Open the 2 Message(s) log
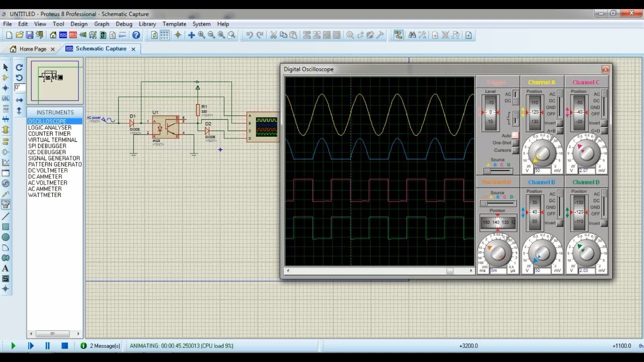This screenshot has width=644, height=362. (101, 346)
